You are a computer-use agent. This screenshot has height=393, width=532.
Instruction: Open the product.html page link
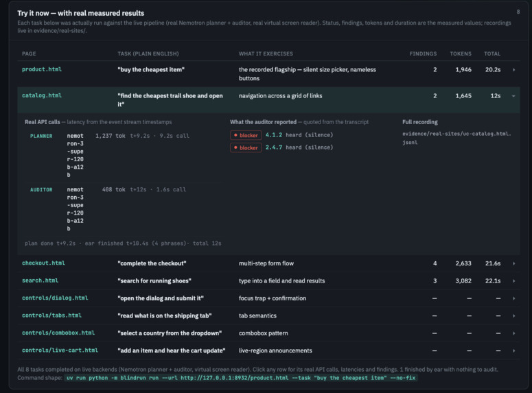42,69
